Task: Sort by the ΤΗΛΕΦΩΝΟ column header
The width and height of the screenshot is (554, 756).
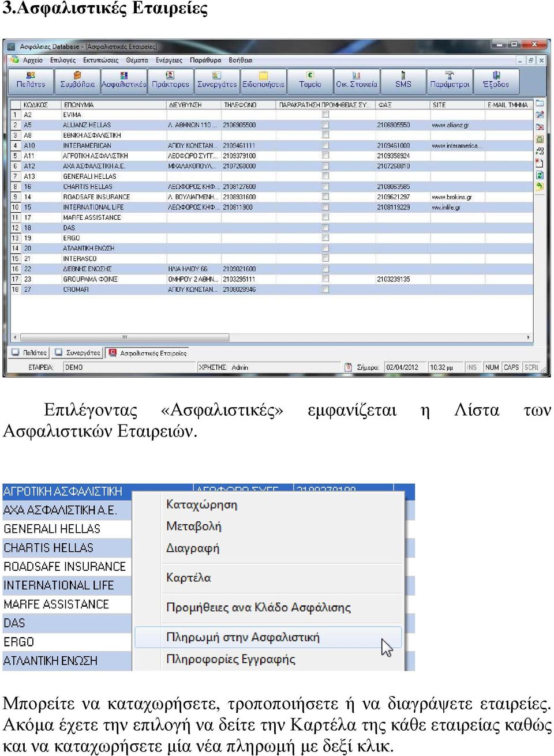Action: [x=249, y=105]
